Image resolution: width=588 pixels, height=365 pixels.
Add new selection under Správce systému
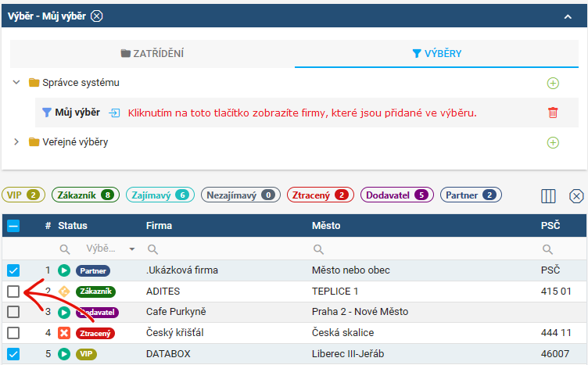[x=553, y=83]
